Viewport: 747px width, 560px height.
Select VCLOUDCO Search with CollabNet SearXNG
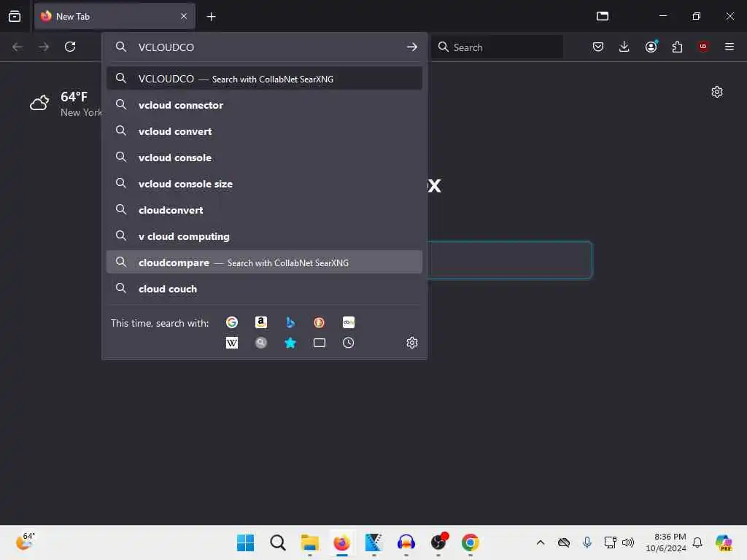[264, 79]
